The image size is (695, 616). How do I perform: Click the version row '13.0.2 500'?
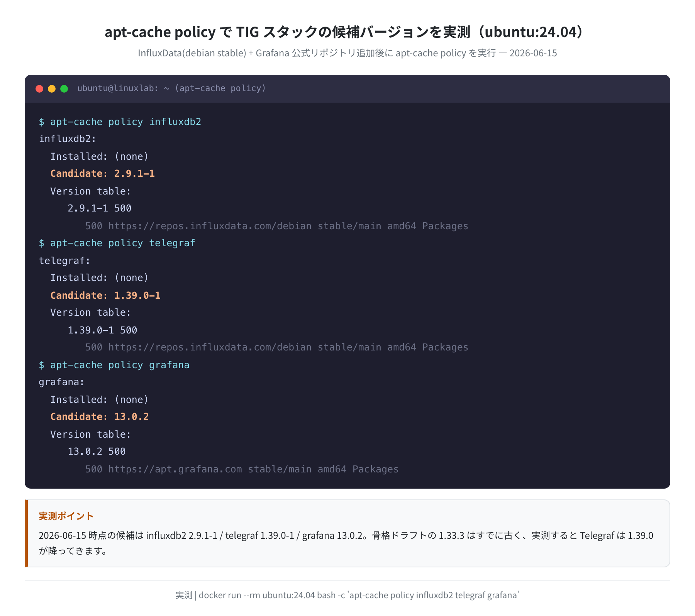[x=97, y=452]
